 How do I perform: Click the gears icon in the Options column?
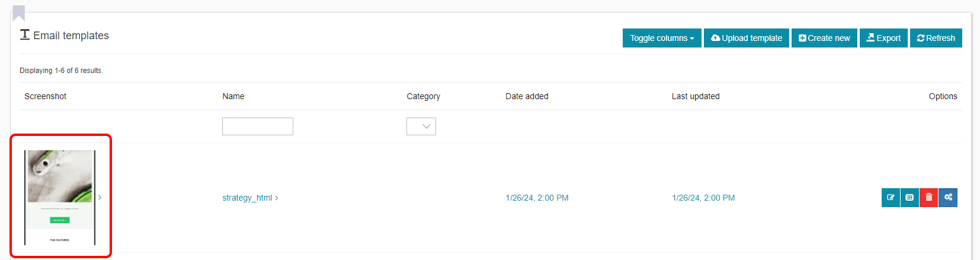point(948,198)
